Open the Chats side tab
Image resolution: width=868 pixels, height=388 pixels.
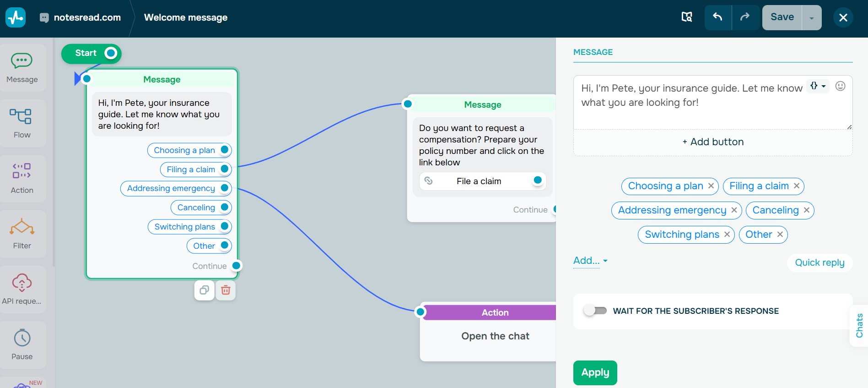click(859, 326)
